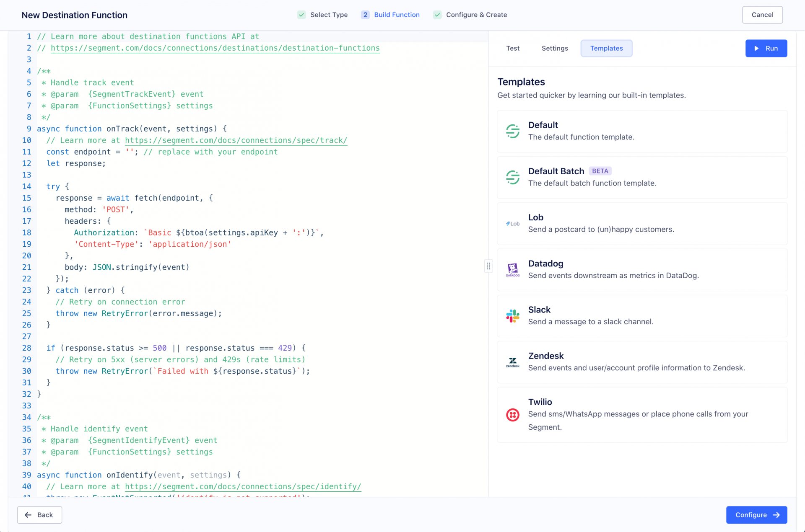Select the Slack template icon
The image size is (805, 532).
point(512,316)
